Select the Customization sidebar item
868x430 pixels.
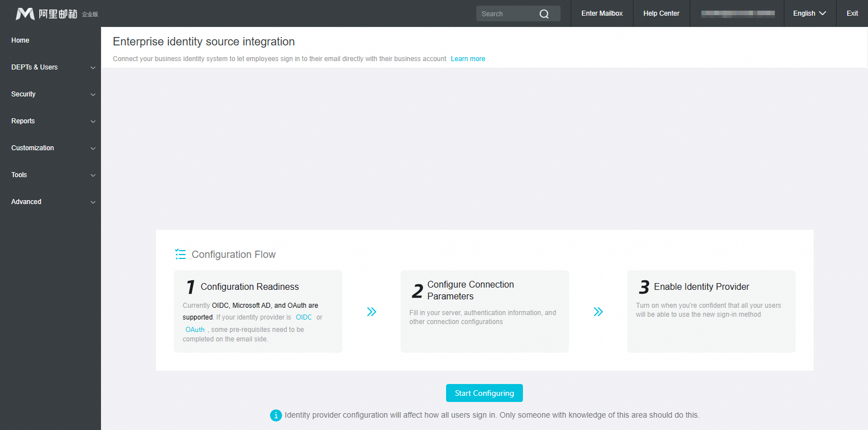point(33,148)
